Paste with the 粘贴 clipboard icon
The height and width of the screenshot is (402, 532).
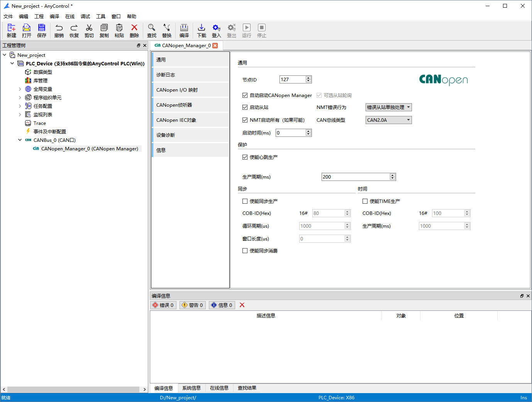click(x=119, y=31)
